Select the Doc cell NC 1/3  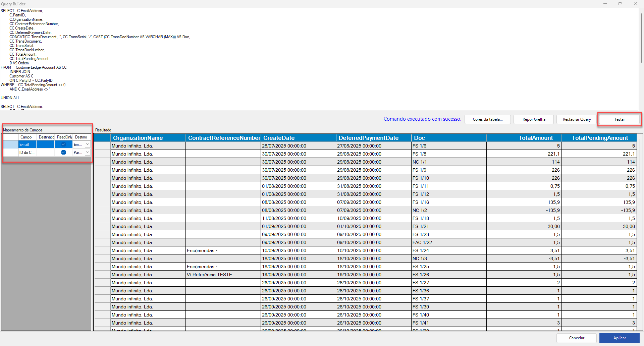click(x=449, y=258)
